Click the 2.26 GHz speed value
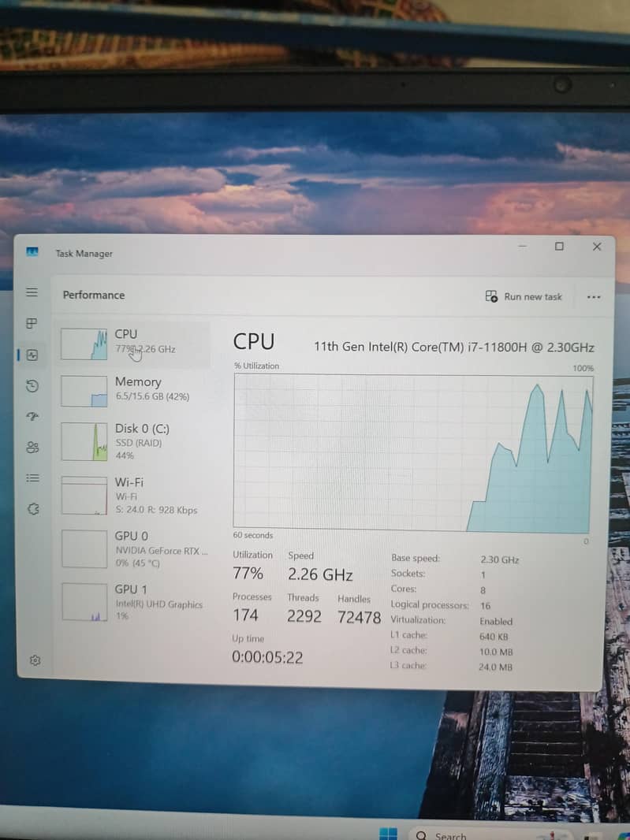 [x=320, y=574]
